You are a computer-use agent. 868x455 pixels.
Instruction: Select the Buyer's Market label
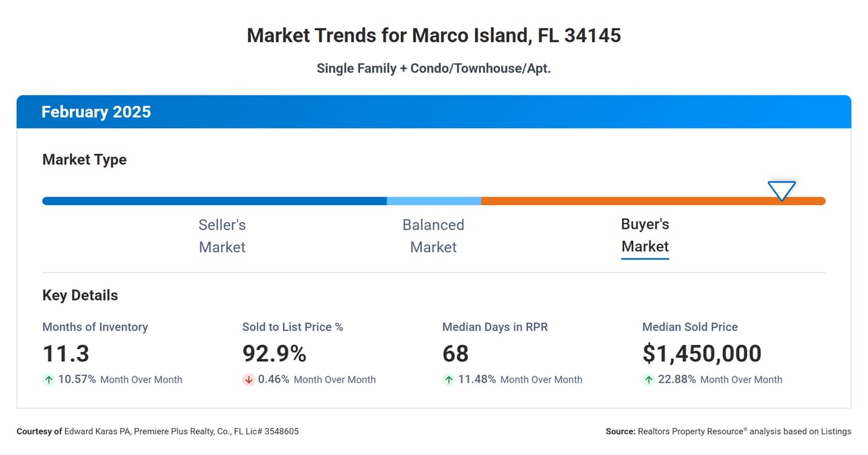point(645,236)
